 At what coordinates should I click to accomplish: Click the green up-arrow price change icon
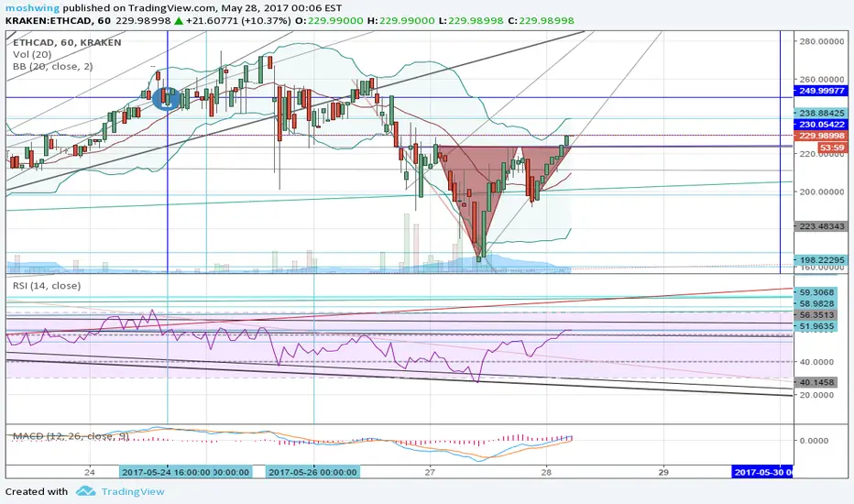[178, 21]
